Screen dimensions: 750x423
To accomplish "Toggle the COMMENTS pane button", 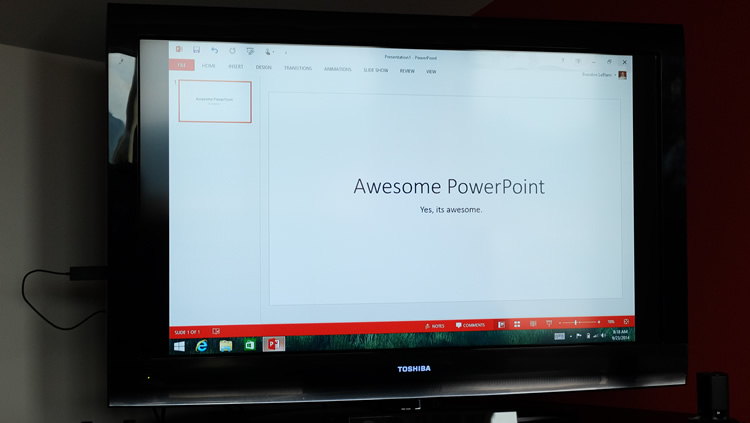I will pyautogui.click(x=471, y=325).
